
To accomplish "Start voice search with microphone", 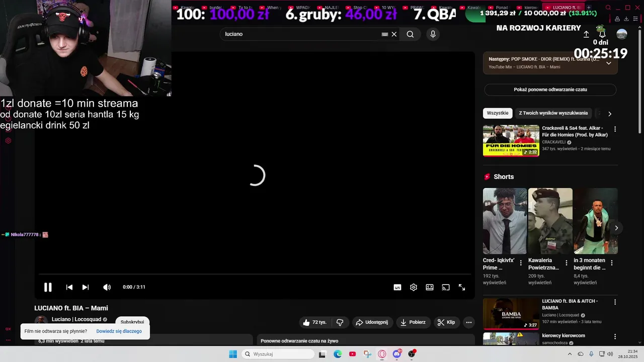I will pyautogui.click(x=433, y=34).
